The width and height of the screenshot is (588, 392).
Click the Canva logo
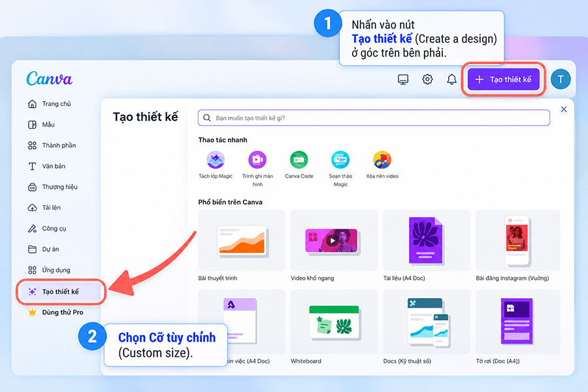click(49, 79)
